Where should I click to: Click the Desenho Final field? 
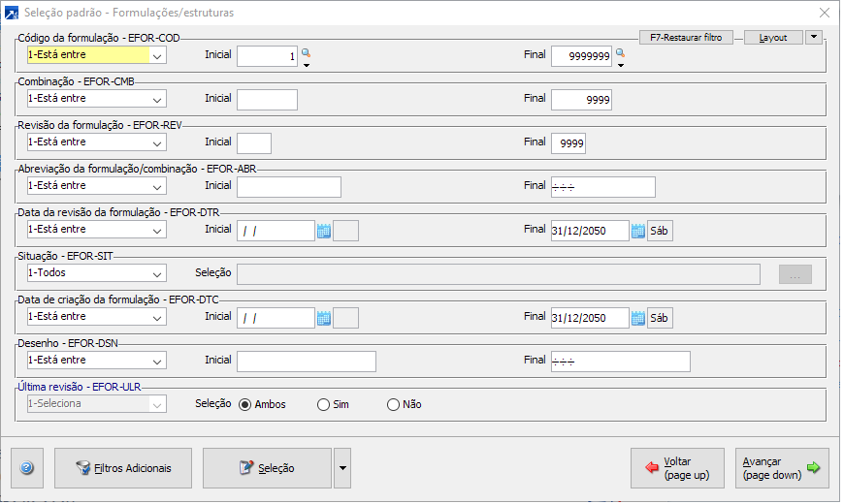click(621, 362)
